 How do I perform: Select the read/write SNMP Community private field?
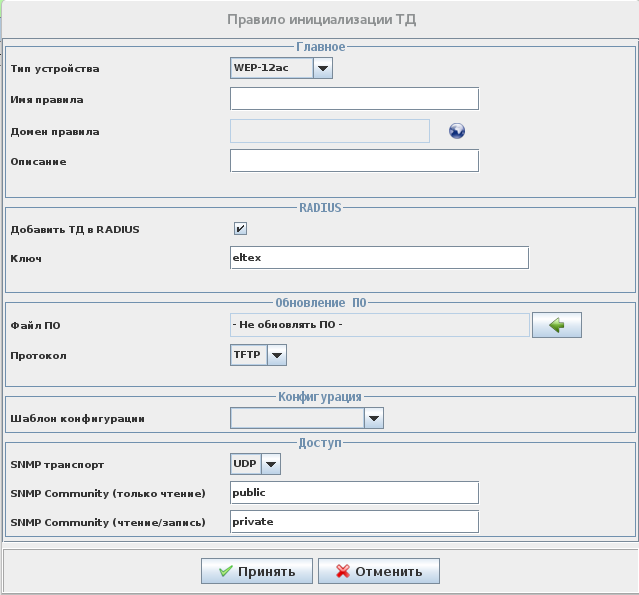354,522
